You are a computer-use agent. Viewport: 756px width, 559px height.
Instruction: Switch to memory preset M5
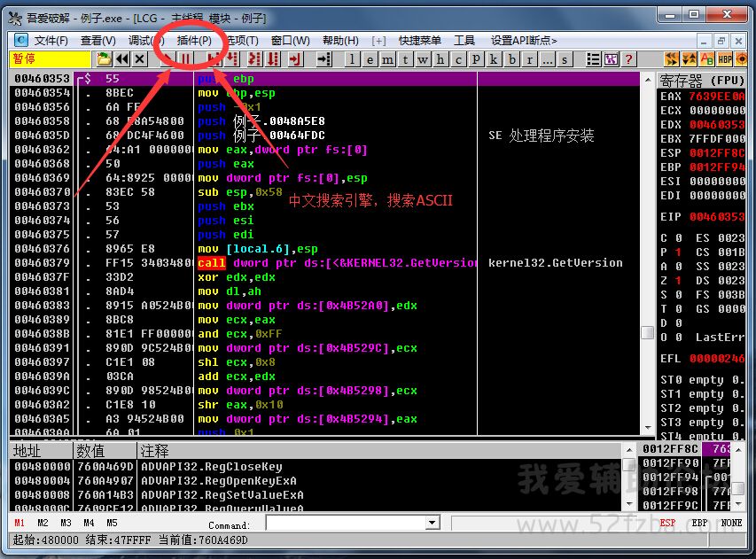tap(112, 523)
